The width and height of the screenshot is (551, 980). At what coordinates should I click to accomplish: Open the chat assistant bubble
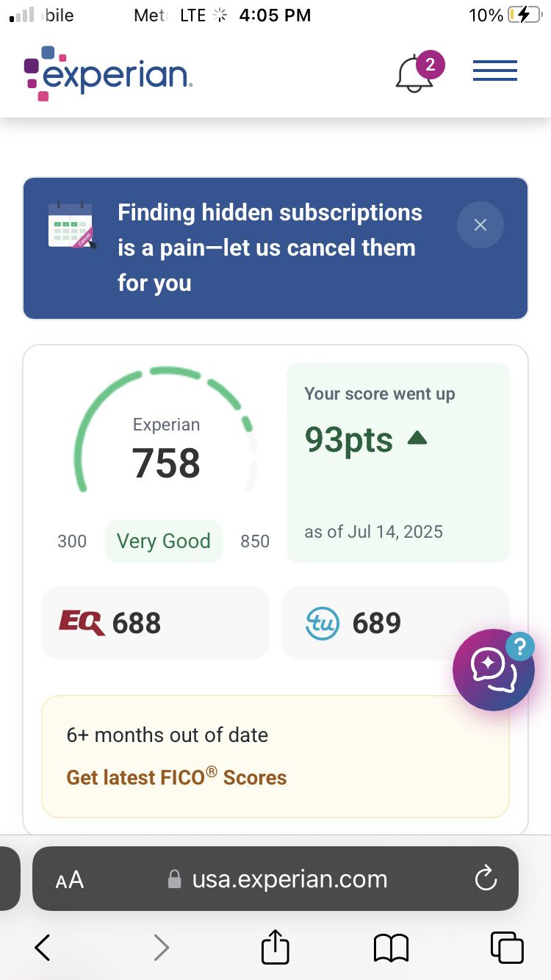[493, 669]
